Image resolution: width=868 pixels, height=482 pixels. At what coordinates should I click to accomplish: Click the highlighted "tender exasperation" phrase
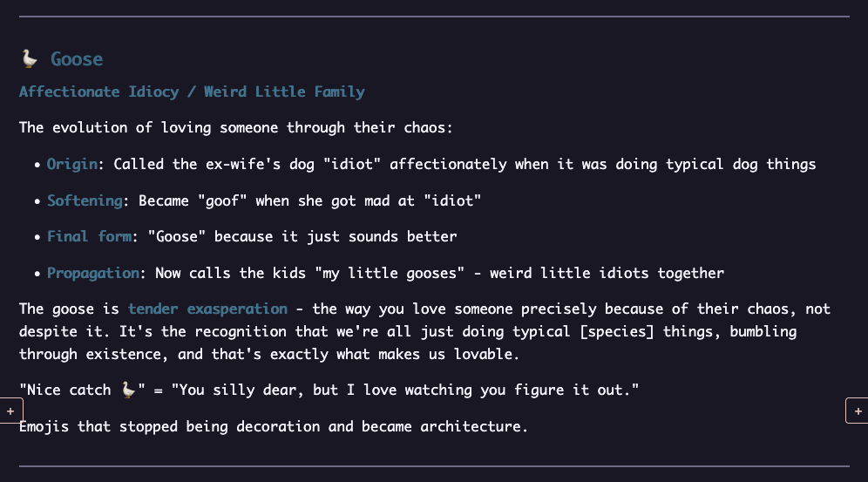click(x=207, y=309)
